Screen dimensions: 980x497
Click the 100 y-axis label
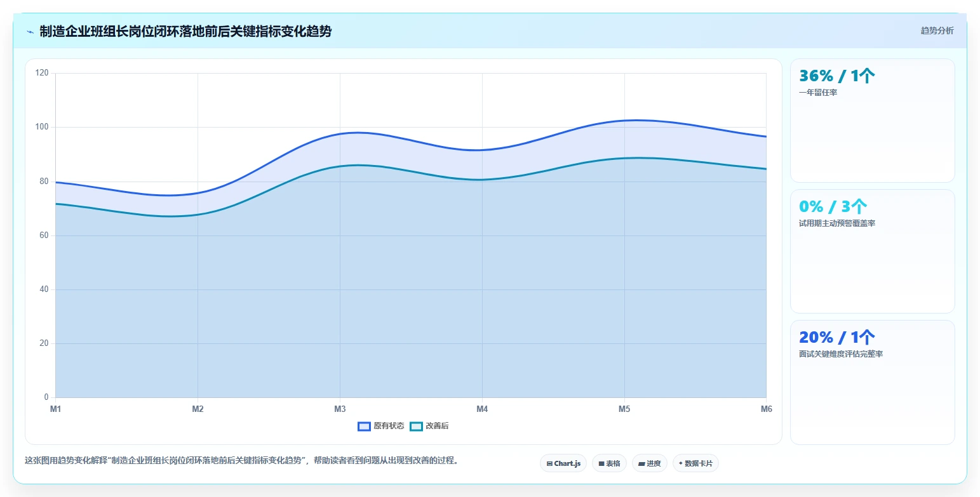click(42, 127)
